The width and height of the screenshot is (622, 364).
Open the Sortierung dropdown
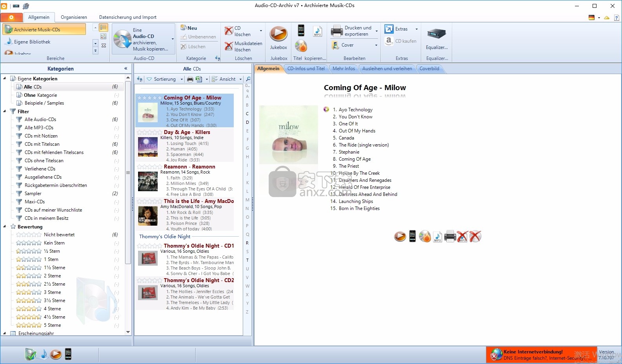165,79
